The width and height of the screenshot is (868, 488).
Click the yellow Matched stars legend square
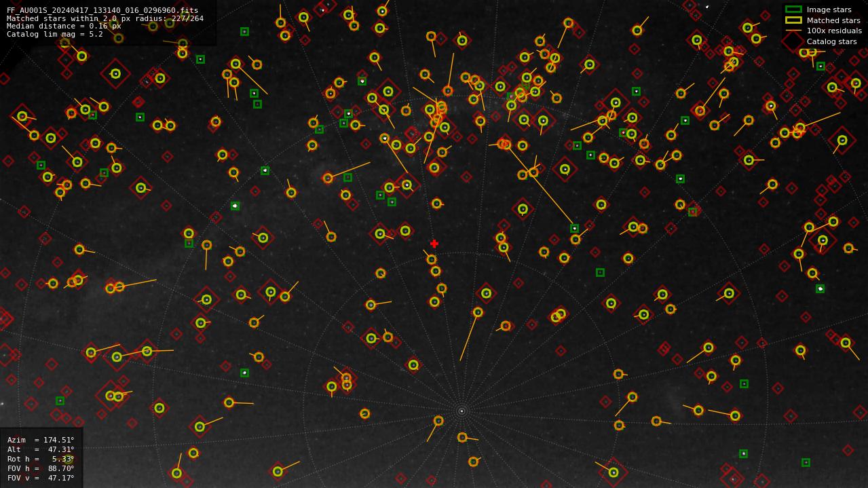pyautogui.click(x=793, y=20)
